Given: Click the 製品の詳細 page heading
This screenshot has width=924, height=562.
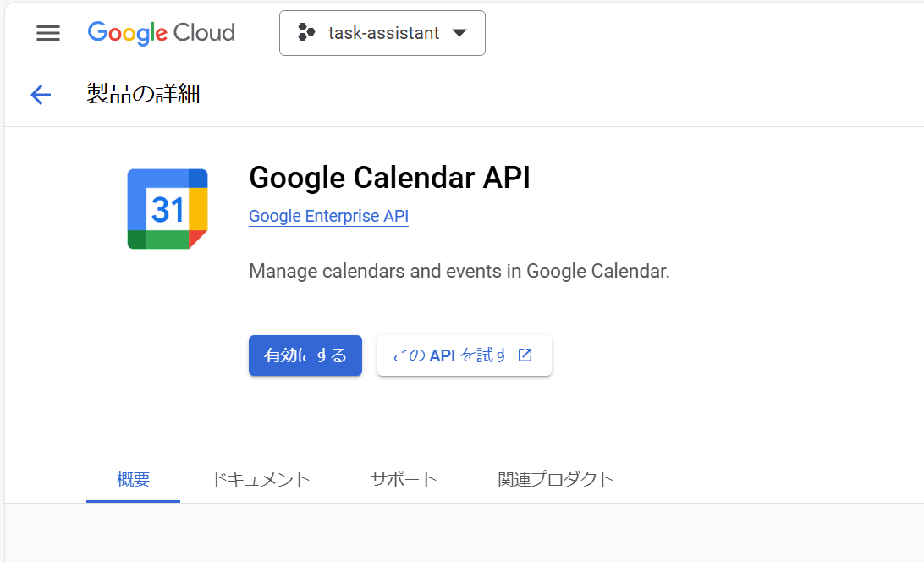Looking at the screenshot, I should [143, 94].
